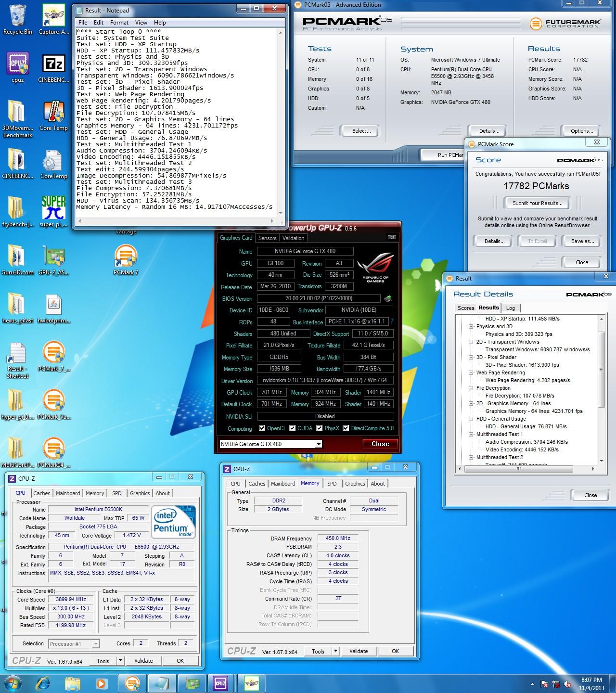
Task: Collapse the Web Page Rendering node
Action: (x=471, y=372)
